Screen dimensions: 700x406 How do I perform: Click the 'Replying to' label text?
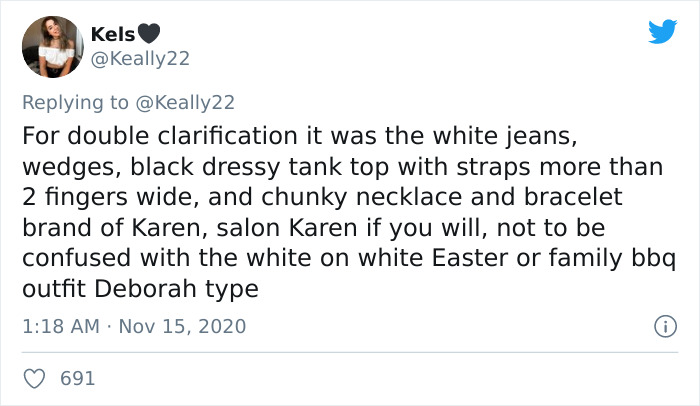point(77,101)
